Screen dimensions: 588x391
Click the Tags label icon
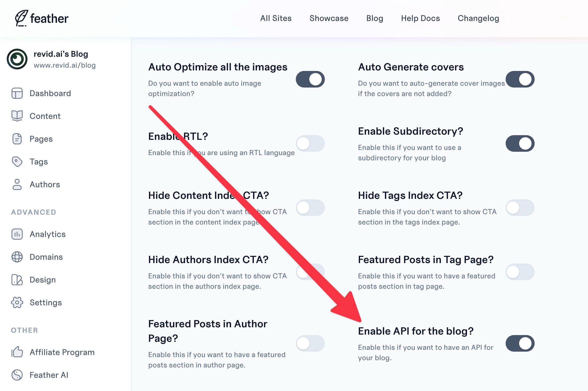coord(17,162)
